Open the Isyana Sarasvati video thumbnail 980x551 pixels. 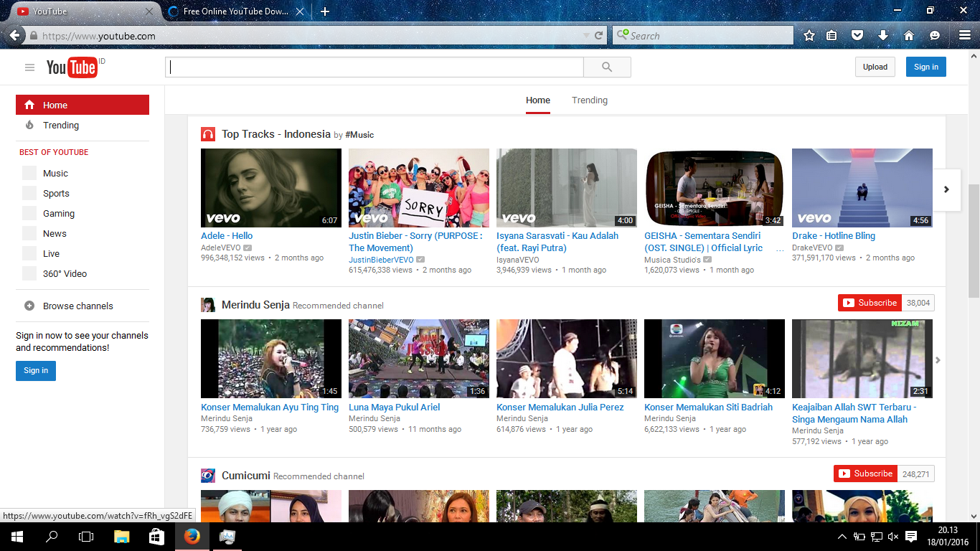[x=567, y=188]
